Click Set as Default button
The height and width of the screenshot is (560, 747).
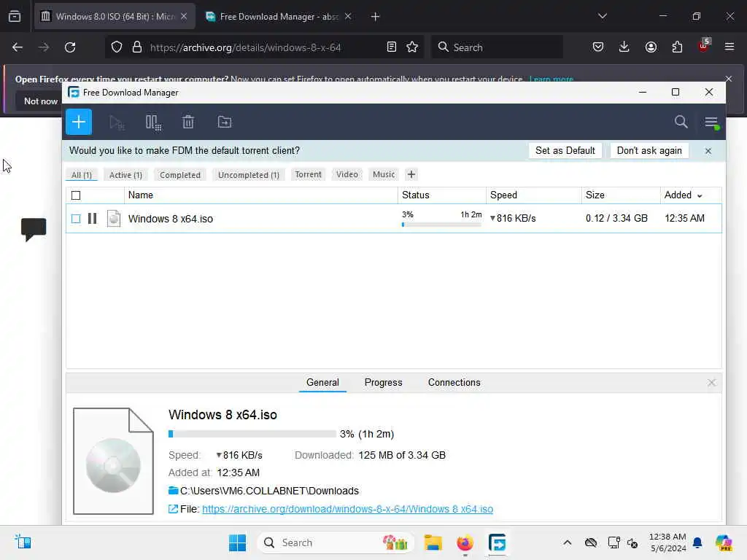click(x=565, y=150)
